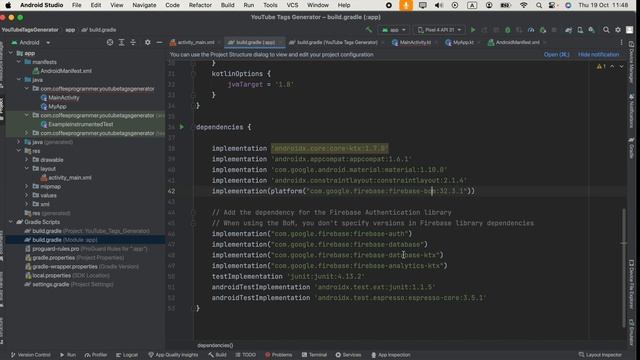Collapse the res folder
Screen dimensions: 640x360
(x=19, y=151)
